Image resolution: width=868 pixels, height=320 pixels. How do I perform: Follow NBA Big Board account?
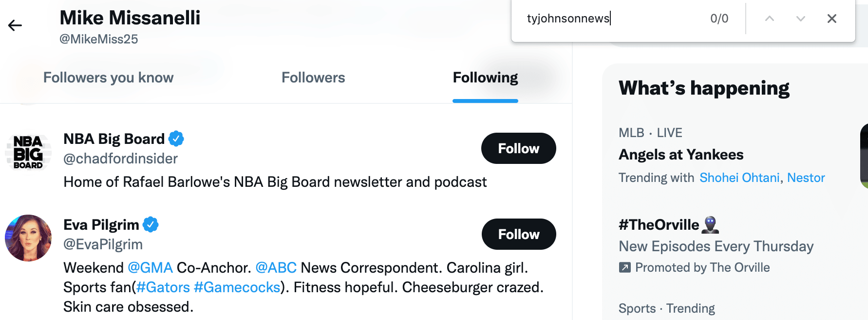(518, 148)
